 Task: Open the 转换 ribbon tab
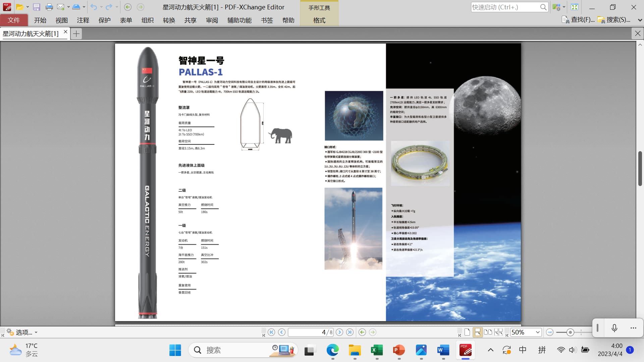point(169,20)
